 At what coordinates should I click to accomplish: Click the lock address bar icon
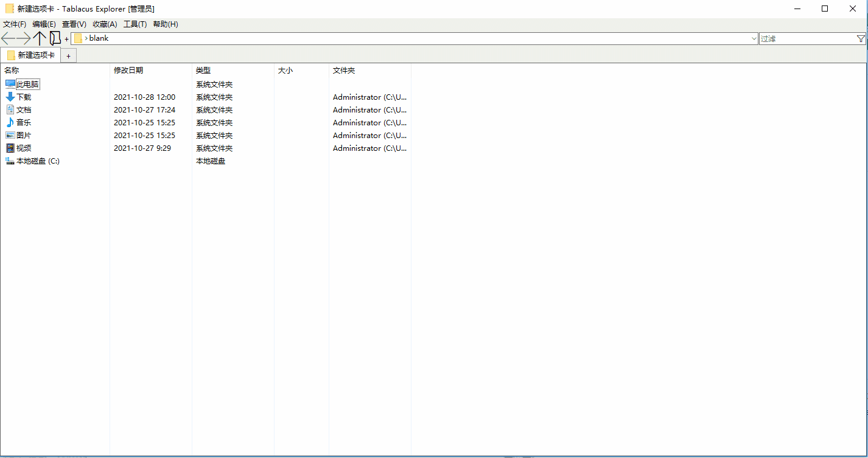pos(55,38)
